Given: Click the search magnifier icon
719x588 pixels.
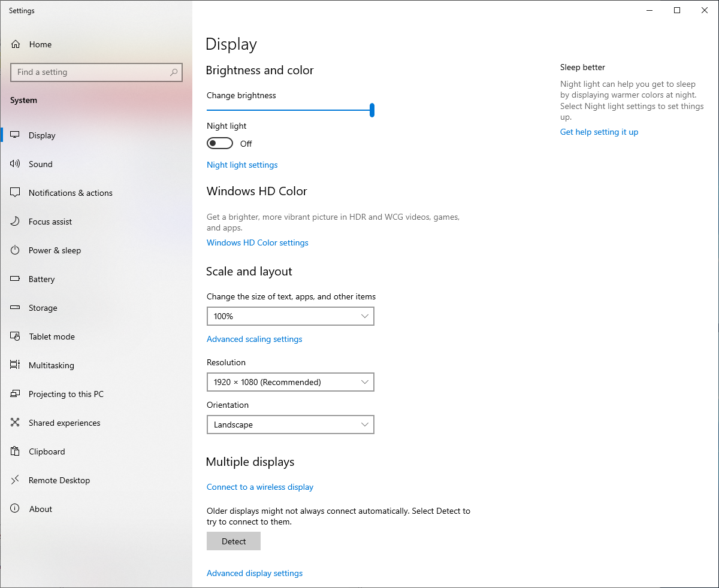Looking at the screenshot, I should [174, 72].
